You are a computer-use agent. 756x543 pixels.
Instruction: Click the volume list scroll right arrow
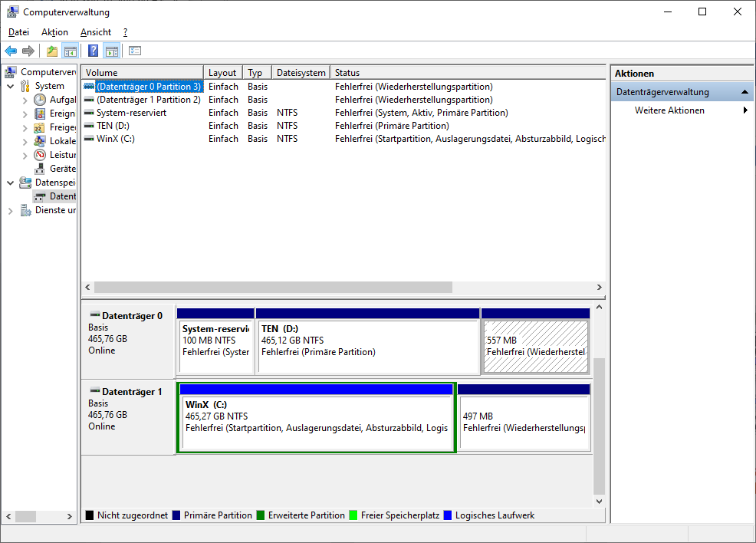[600, 287]
